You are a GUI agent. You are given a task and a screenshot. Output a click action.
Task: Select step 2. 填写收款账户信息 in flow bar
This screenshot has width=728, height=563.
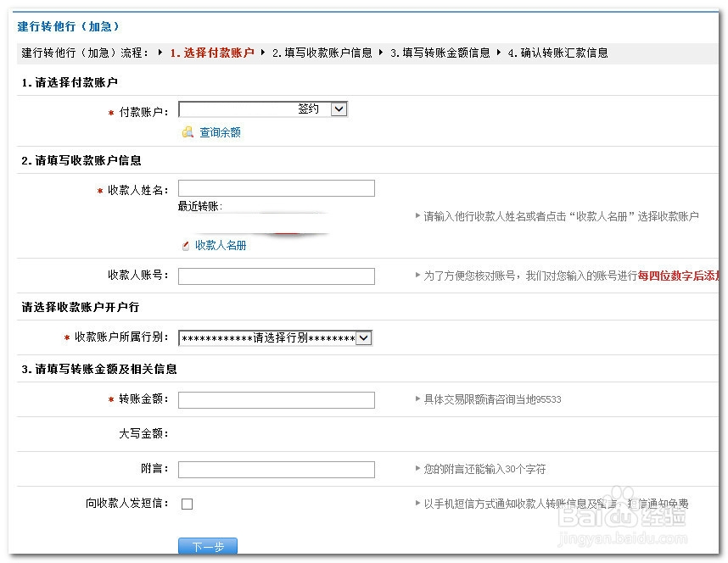pyautogui.click(x=322, y=53)
